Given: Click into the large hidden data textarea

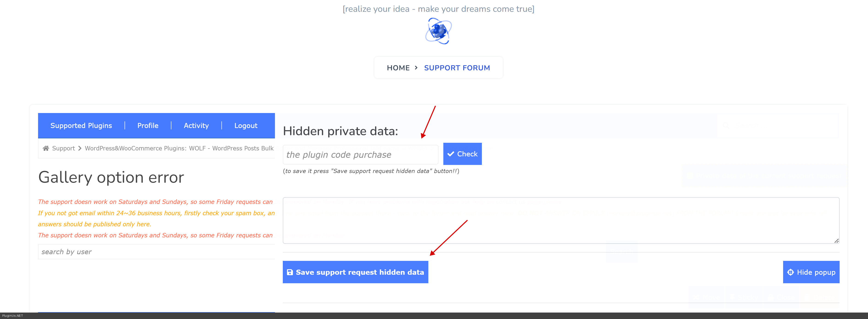Looking at the screenshot, I should pyautogui.click(x=560, y=220).
